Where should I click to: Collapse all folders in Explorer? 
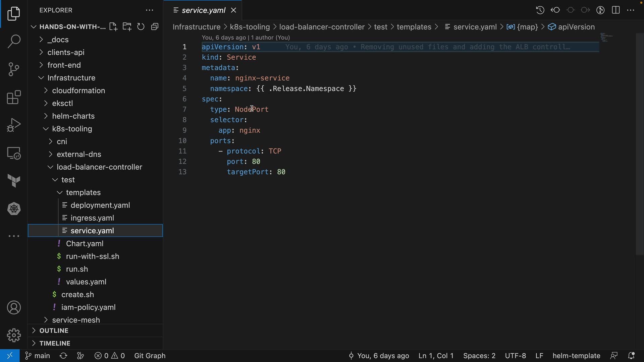click(155, 27)
